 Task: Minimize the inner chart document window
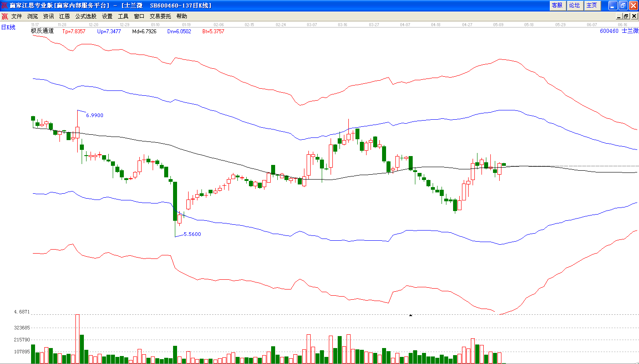coord(619,16)
